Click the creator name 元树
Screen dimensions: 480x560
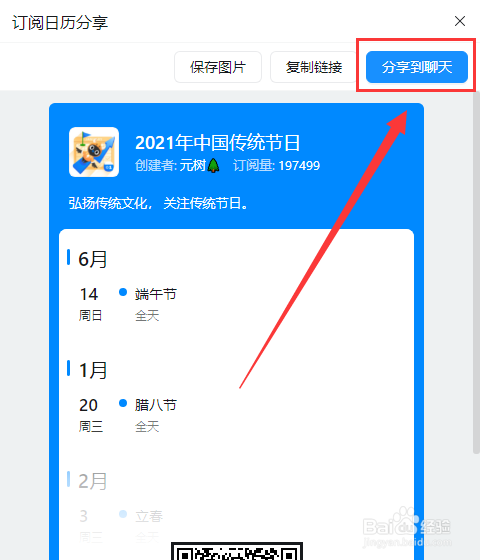[193, 165]
